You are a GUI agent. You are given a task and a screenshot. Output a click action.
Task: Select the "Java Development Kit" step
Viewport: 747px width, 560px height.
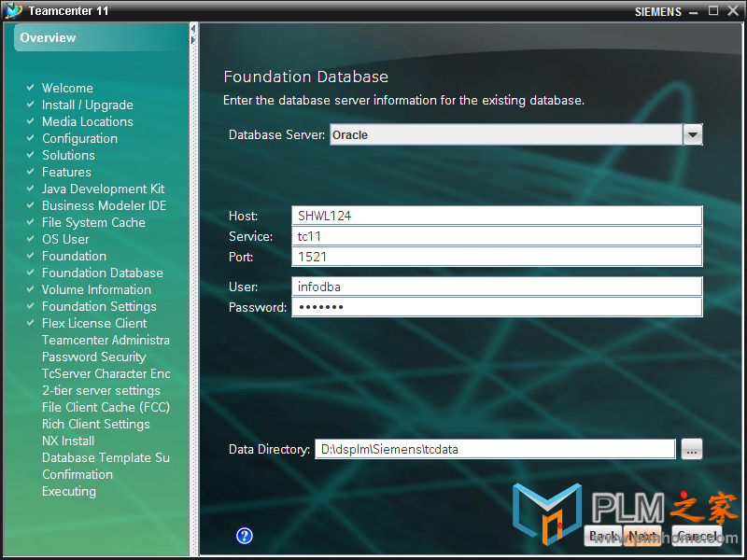click(x=104, y=189)
